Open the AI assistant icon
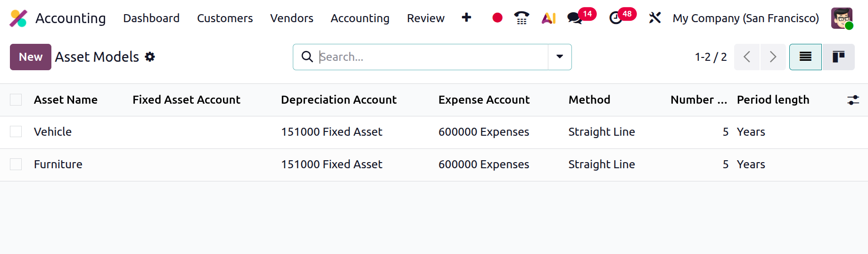868x254 pixels. [548, 18]
